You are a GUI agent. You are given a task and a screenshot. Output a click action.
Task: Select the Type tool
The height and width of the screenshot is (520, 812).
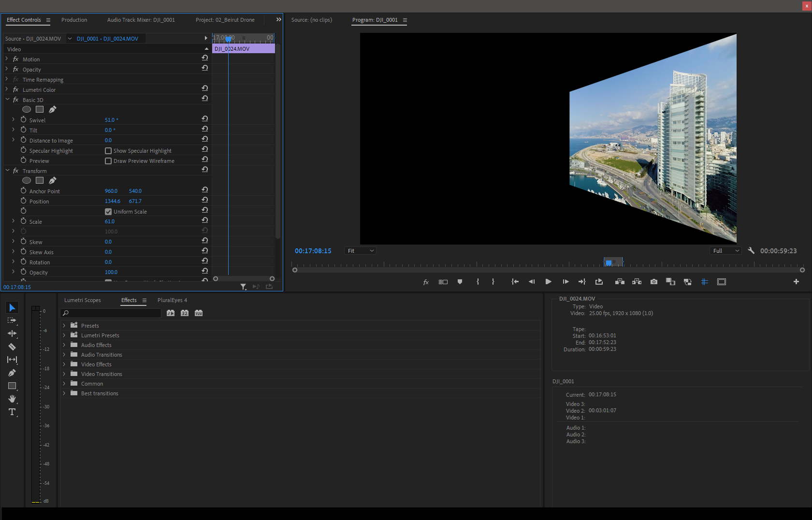[x=12, y=412]
